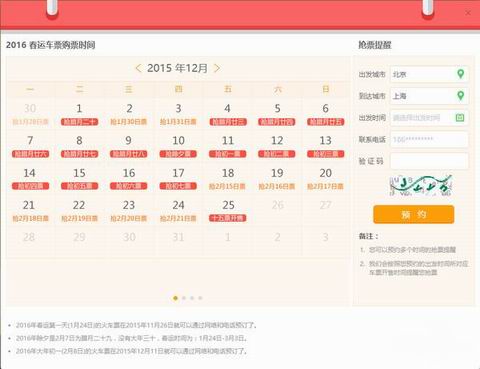Viewport: 480px width, 369px height.
Task: Select December 6 in the calendar
Action: coord(326,114)
